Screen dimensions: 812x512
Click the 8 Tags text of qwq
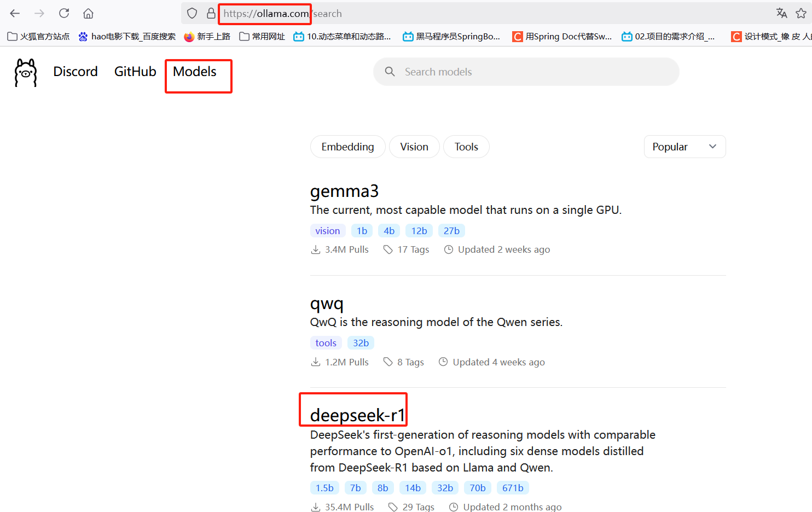point(410,362)
